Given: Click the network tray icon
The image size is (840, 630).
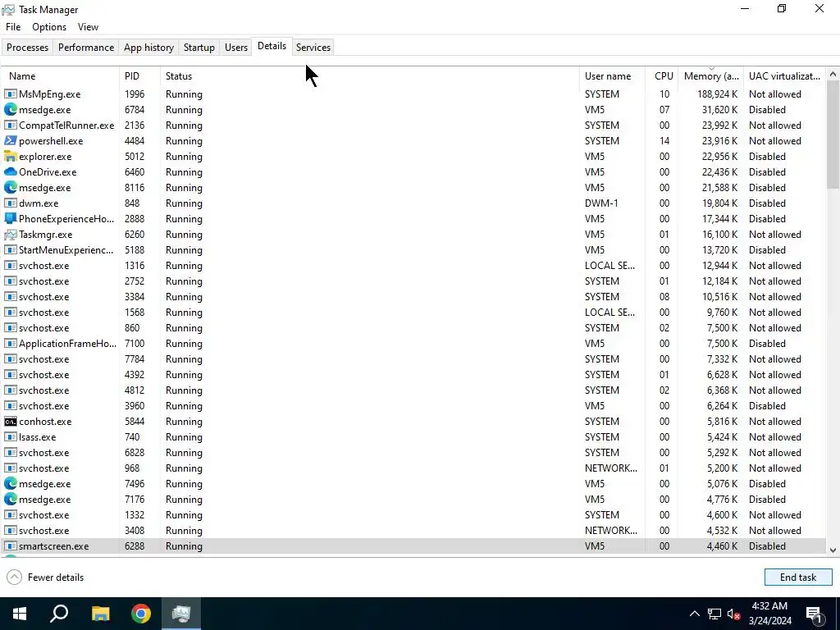Looking at the screenshot, I should click(714, 614).
